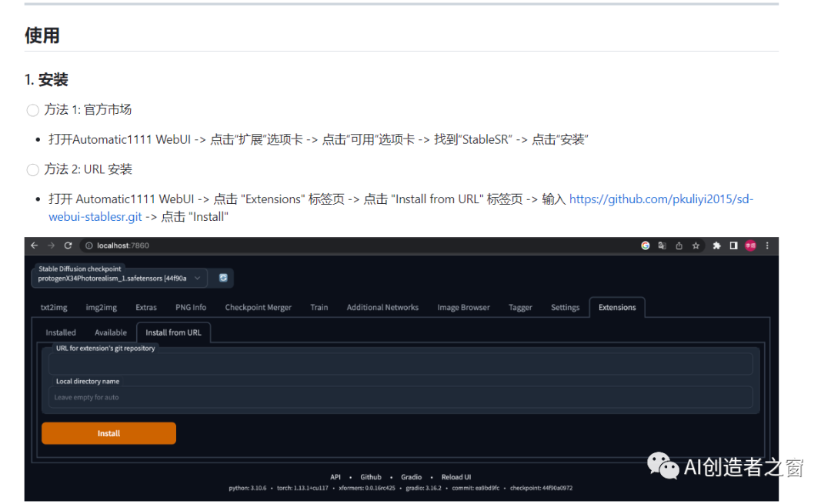Screen dimensions: 831x504
Task: Click the URL for extension's git repository field
Action: pos(401,365)
